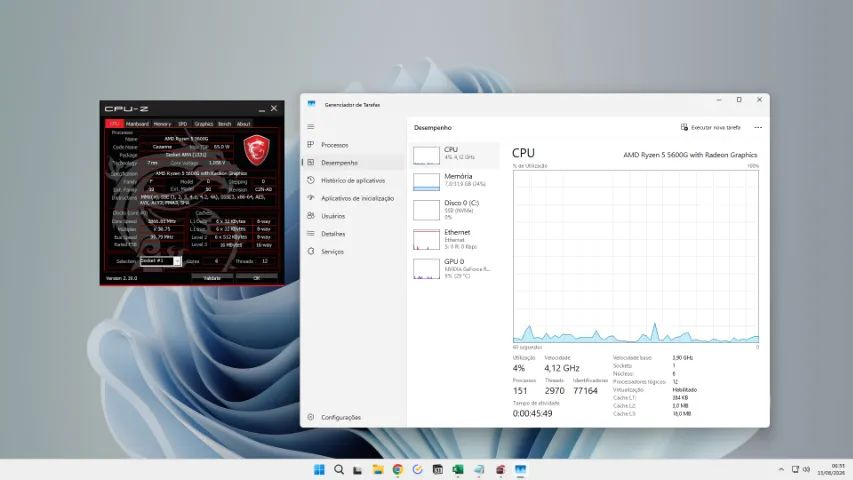The height and width of the screenshot is (480, 853).
Task: Open the calendar app icon in taskbar
Action: [x=437, y=470]
